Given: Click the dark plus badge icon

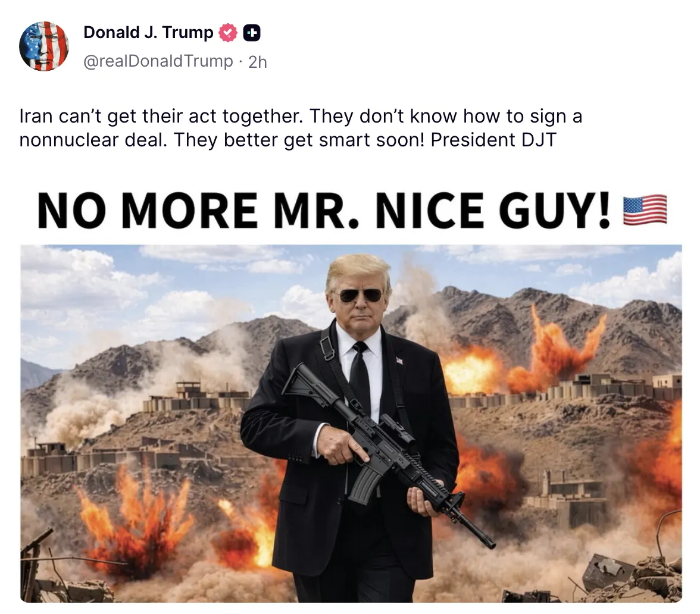Looking at the screenshot, I should pos(252,33).
